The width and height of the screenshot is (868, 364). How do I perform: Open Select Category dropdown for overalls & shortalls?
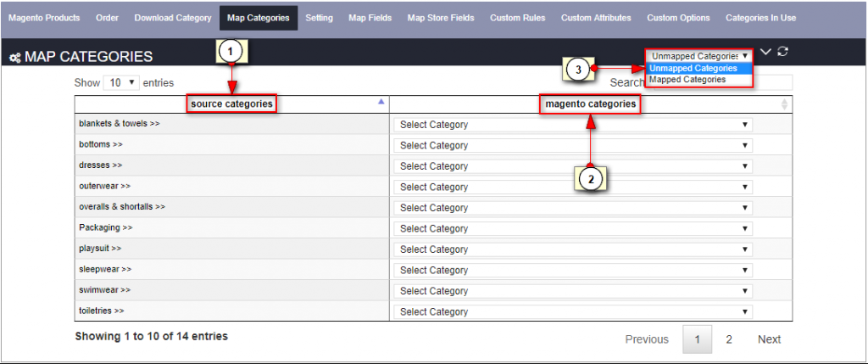(x=573, y=208)
